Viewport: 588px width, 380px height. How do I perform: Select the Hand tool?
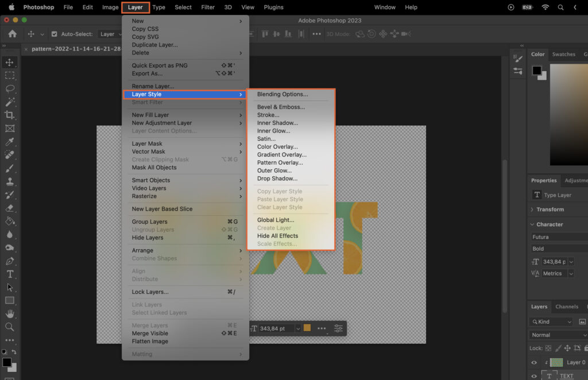9,315
